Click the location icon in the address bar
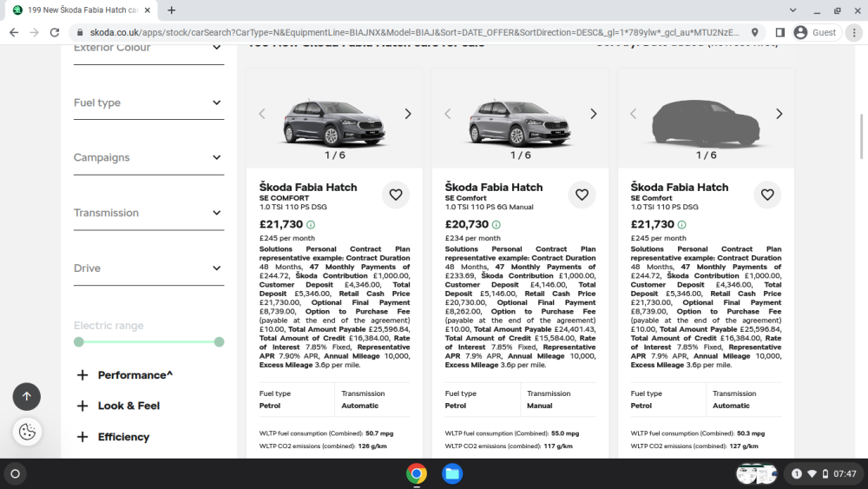The image size is (868, 489). click(x=754, y=33)
